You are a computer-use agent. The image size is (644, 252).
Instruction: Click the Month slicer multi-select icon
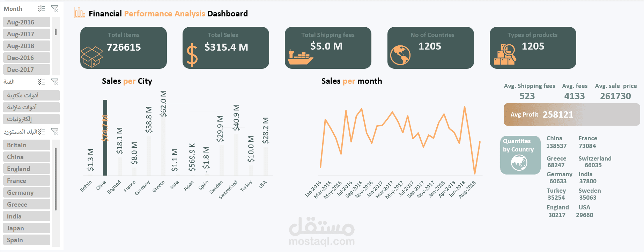pos(42,8)
